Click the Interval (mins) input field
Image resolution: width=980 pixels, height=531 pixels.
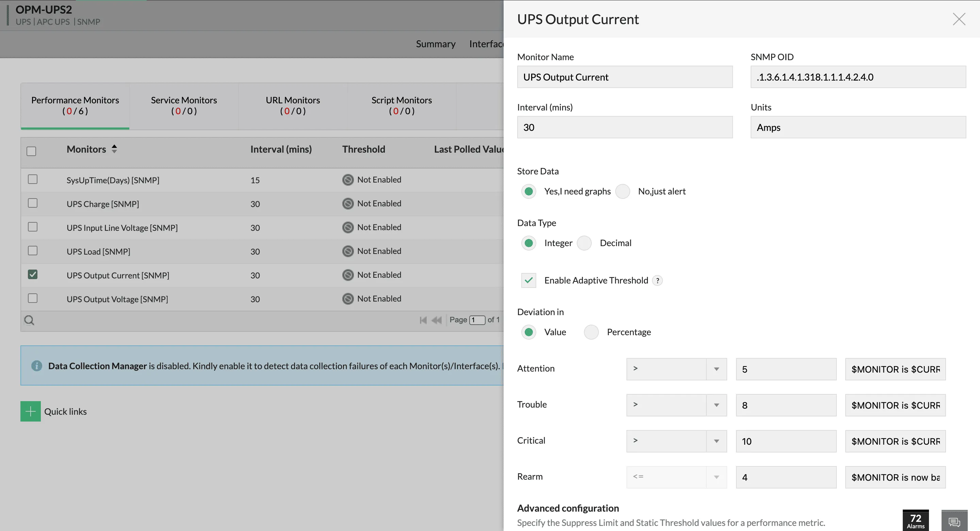click(x=624, y=127)
